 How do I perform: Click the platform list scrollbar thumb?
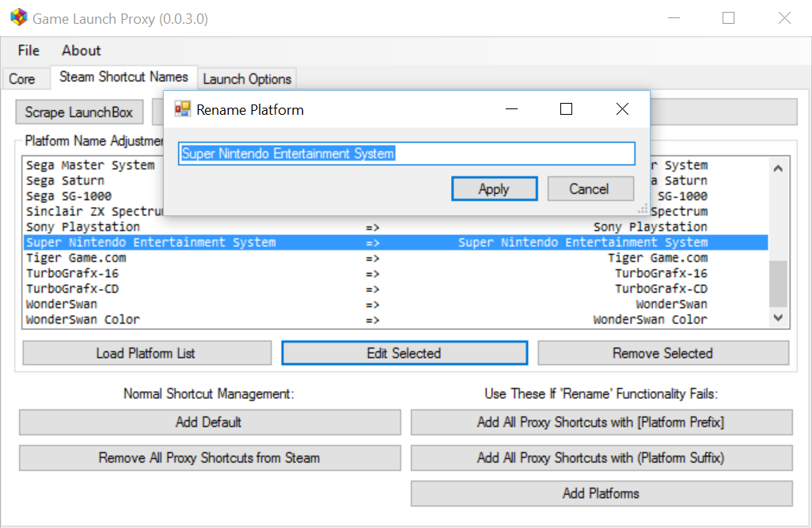pyautogui.click(x=778, y=284)
